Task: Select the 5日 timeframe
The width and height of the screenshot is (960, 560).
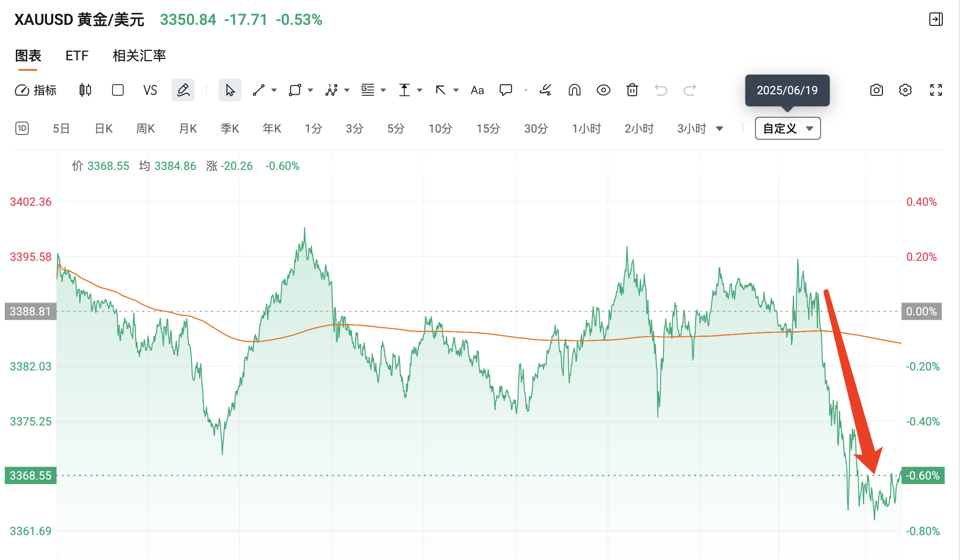Action: (x=61, y=128)
